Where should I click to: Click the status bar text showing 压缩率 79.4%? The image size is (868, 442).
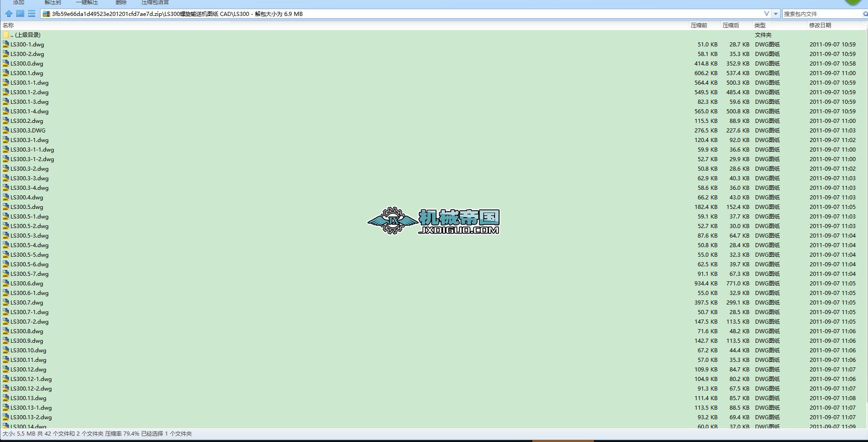click(x=123, y=434)
